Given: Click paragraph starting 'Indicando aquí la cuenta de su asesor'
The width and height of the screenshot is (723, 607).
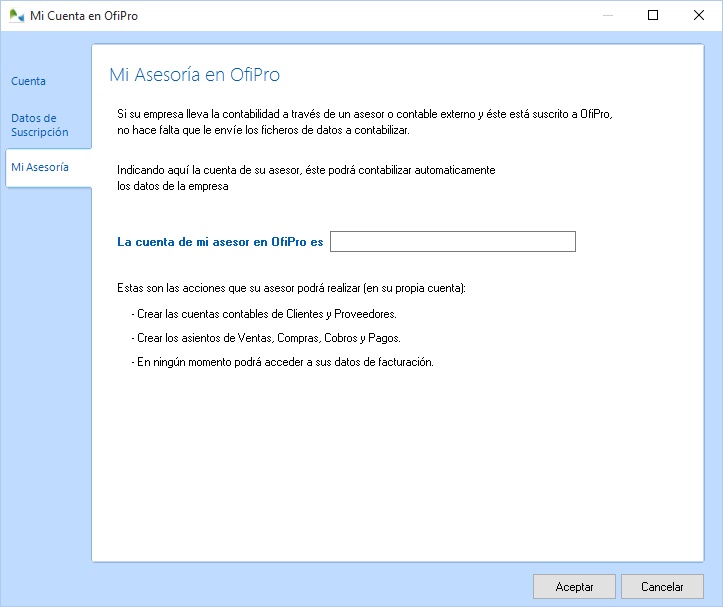Looking at the screenshot, I should [306, 178].
